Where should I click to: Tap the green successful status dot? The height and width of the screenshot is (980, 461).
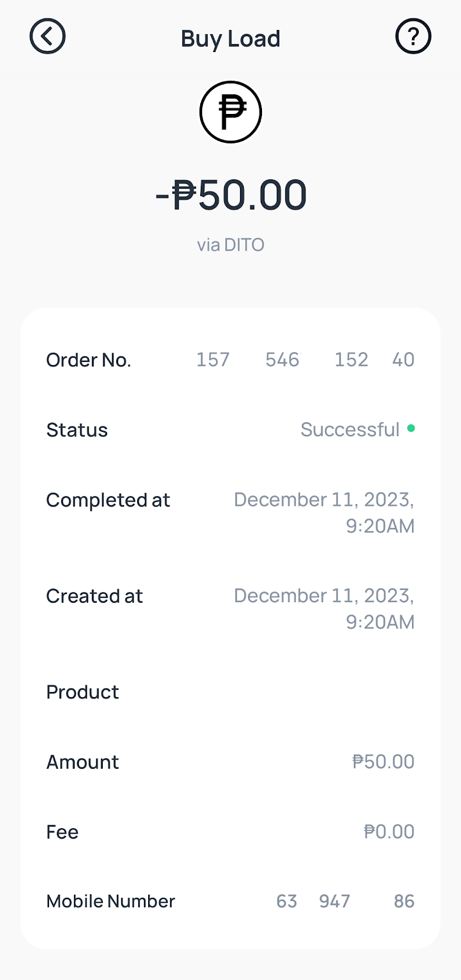(411, 428)
